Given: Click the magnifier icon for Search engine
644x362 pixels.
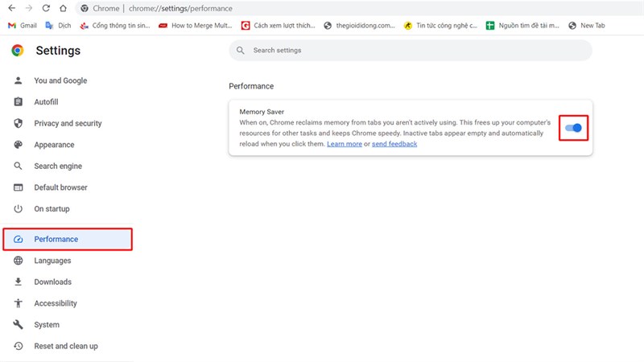Looking at the screenshot, I should (x=18, y=166).
